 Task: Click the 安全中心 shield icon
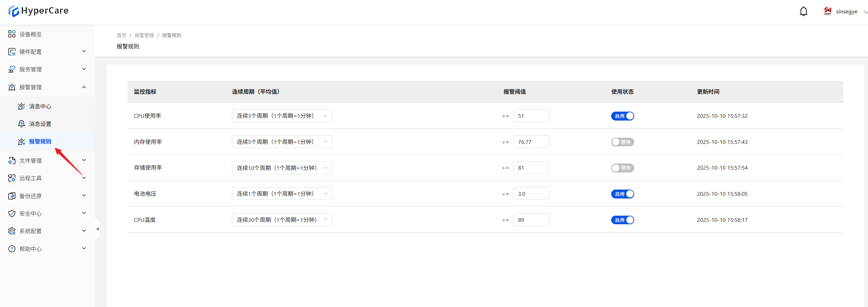[12, 214]
